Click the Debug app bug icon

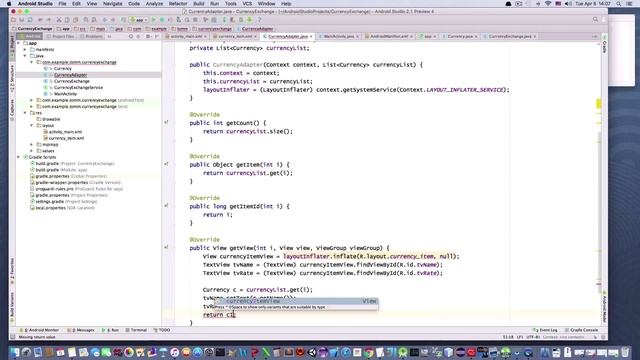point(162,20)
